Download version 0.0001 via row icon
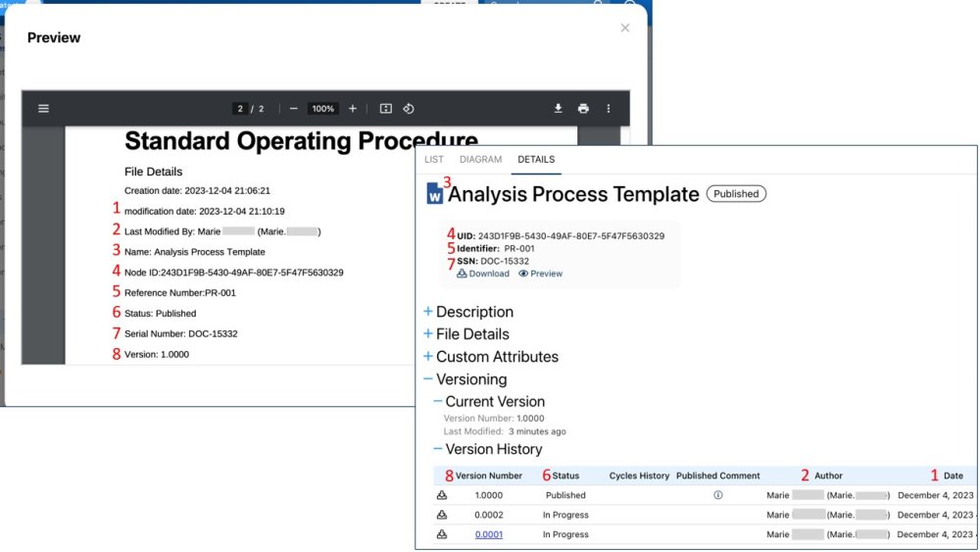980x552 pixels. click(442, 534)
